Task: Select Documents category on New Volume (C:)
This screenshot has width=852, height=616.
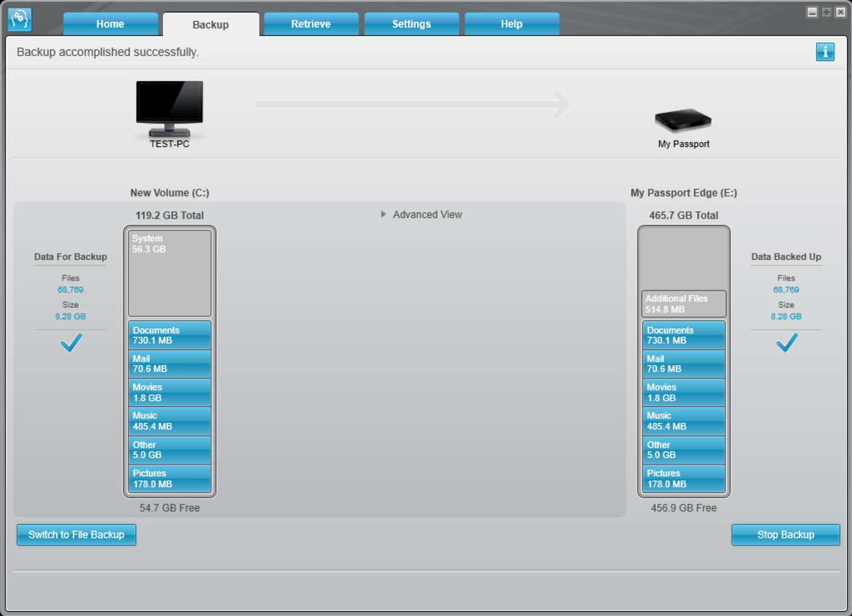Action: point(170,335)
